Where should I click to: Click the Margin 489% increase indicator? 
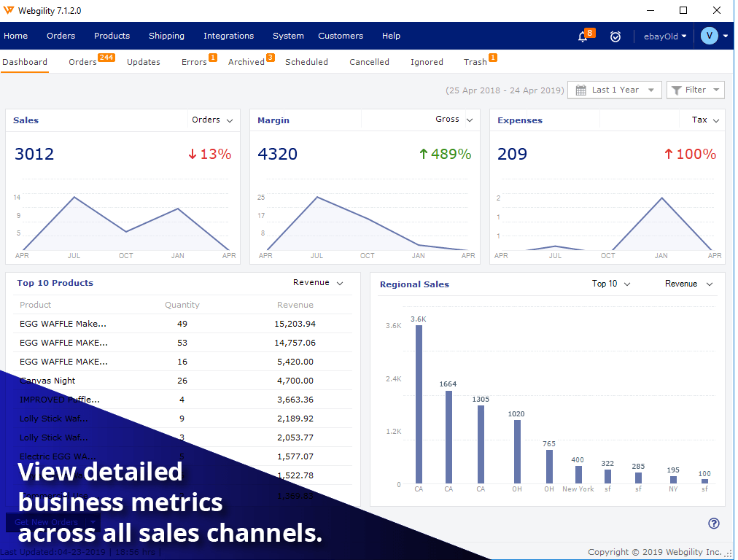(x=446, y=155)
